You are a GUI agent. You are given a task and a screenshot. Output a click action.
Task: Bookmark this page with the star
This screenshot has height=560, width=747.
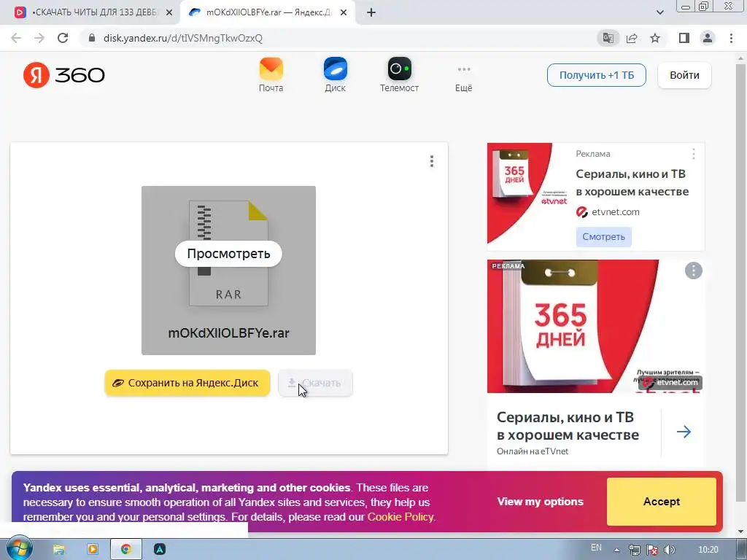pyautogui.click(x=656, y=38)
